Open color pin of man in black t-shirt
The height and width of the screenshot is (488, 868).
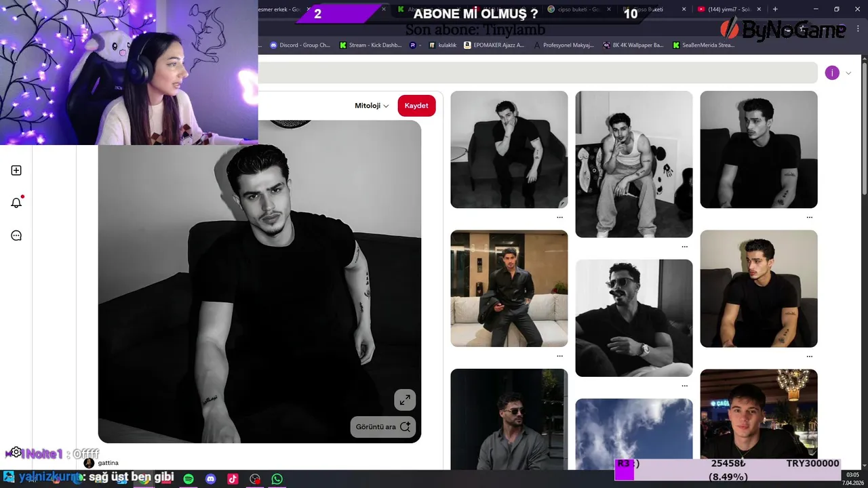pos(759,289)
